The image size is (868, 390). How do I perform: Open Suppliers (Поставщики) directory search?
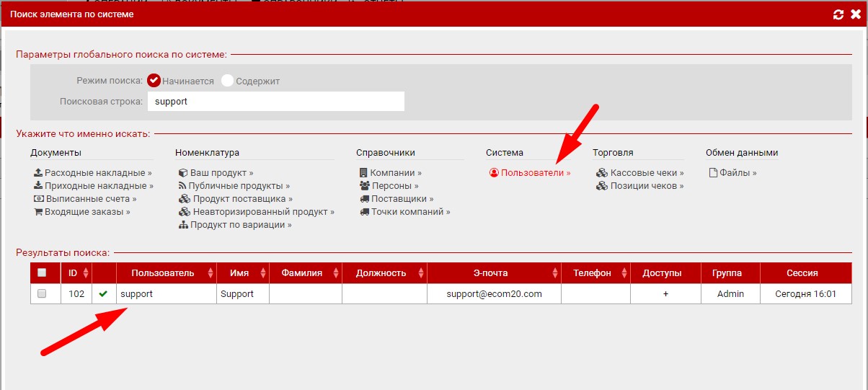tap(397, 199)
